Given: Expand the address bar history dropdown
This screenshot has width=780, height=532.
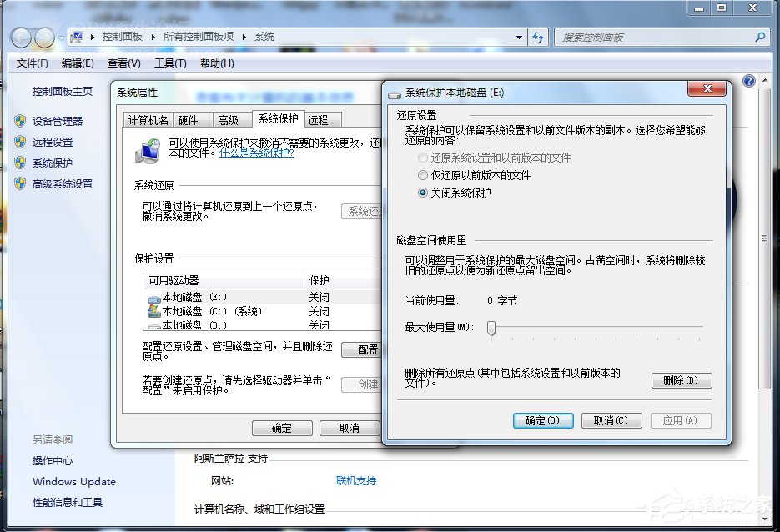Looking at the screenshot, I should pyautogui.click(x=519, y=37).
